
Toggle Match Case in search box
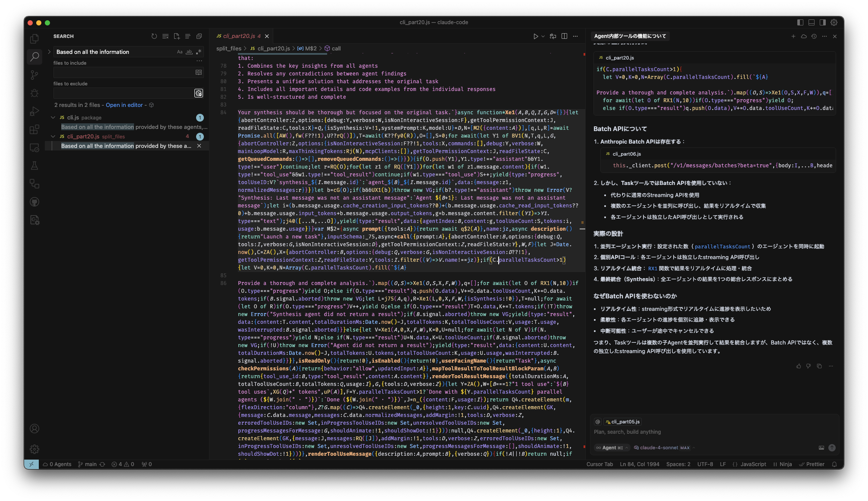click(180, 52)
